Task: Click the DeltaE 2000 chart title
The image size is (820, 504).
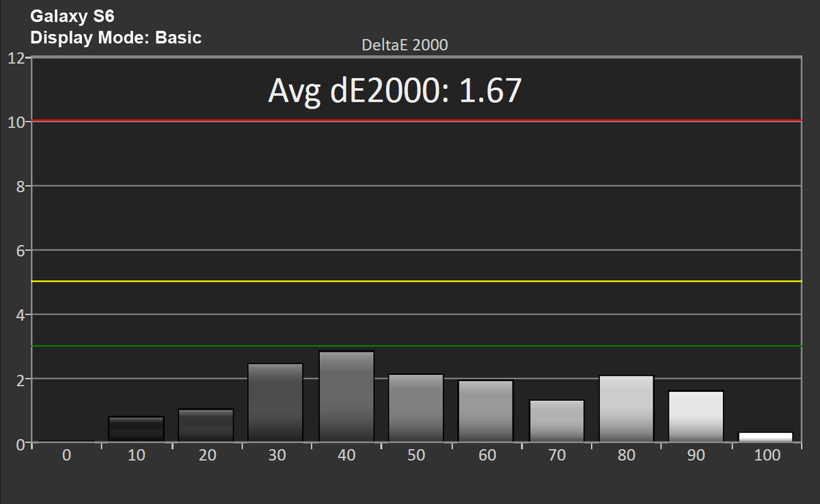Action: [x=405, y=45]
